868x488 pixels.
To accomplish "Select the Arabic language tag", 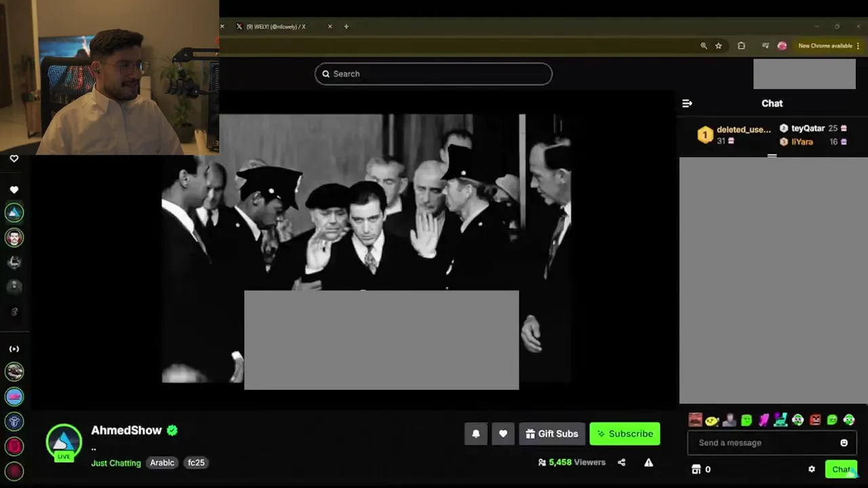I will (x=162, y=463).
